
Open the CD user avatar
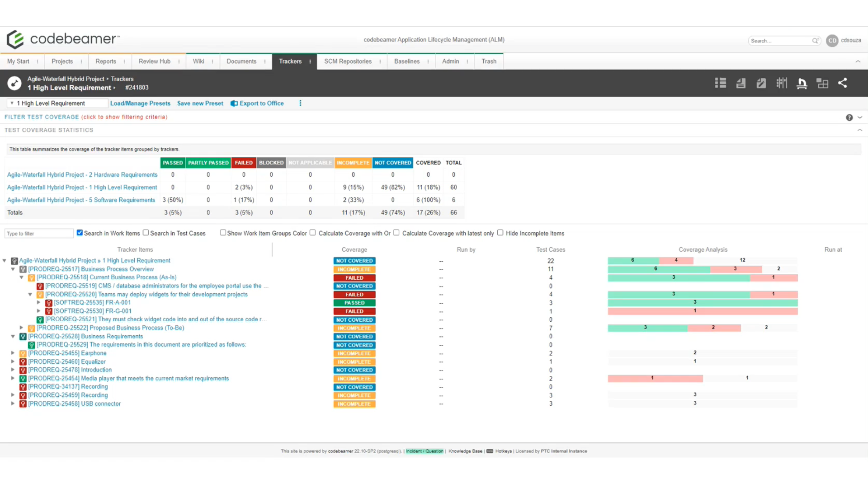click(x=832, y=41)
